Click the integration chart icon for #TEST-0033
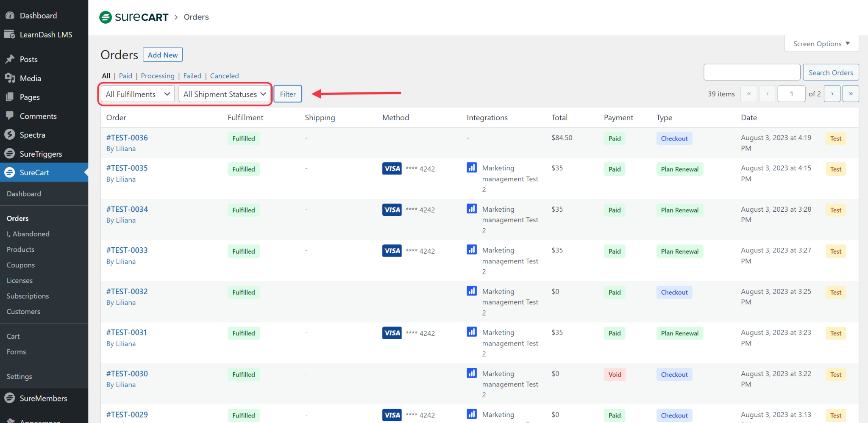This screenshot has width=868, height=423. click(x=472, y=250)
